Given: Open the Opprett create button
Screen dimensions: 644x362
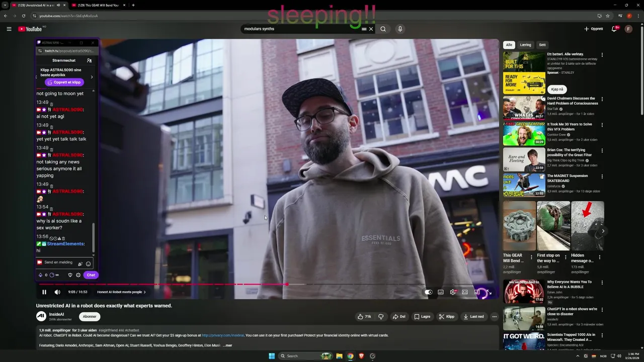Looking at the screenshot, I should point(594,29).
